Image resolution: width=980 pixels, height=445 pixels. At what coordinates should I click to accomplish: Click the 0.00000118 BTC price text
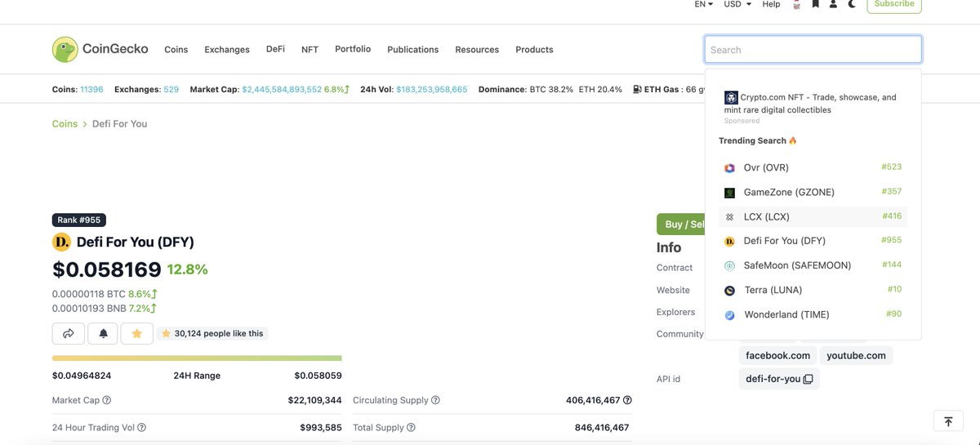point(89,294)
